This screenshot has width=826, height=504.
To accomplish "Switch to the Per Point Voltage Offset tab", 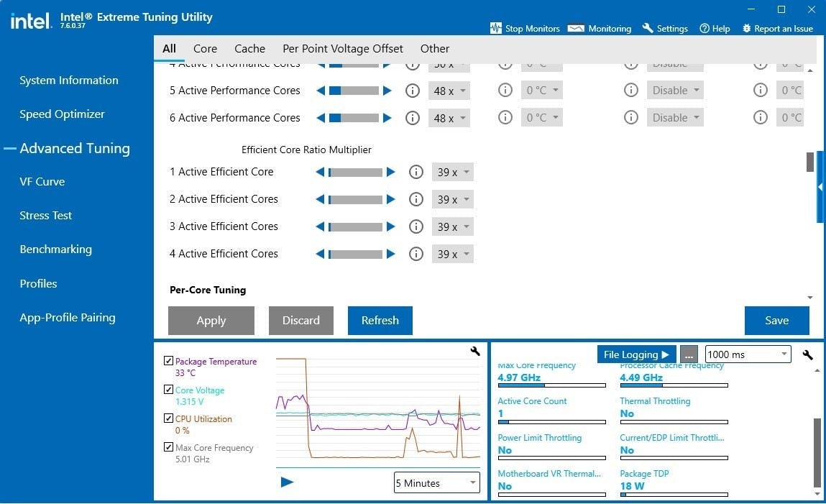I will 342,49.
